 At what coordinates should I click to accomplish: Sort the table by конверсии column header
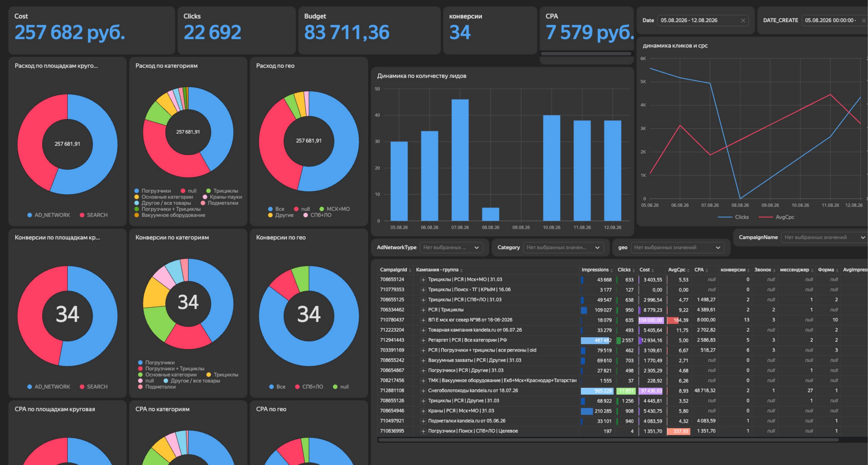[735, 270]
